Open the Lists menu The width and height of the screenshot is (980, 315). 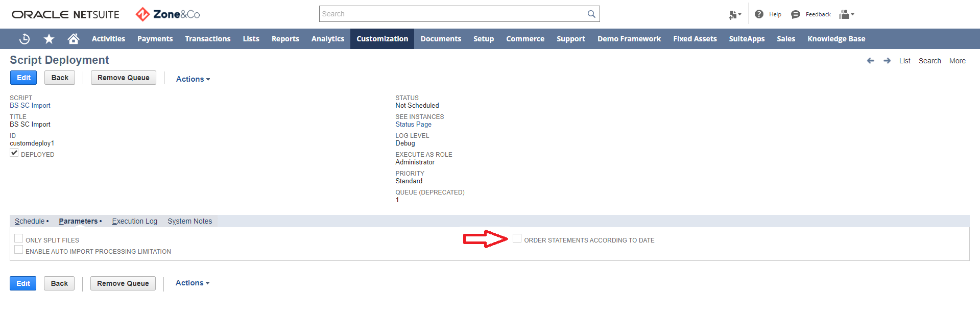[251, 39]
